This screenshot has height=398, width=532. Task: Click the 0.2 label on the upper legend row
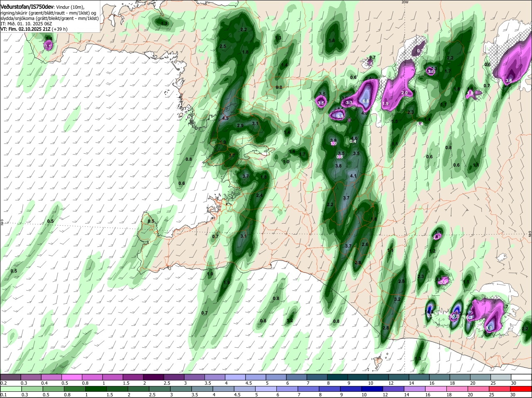point(3,383)
